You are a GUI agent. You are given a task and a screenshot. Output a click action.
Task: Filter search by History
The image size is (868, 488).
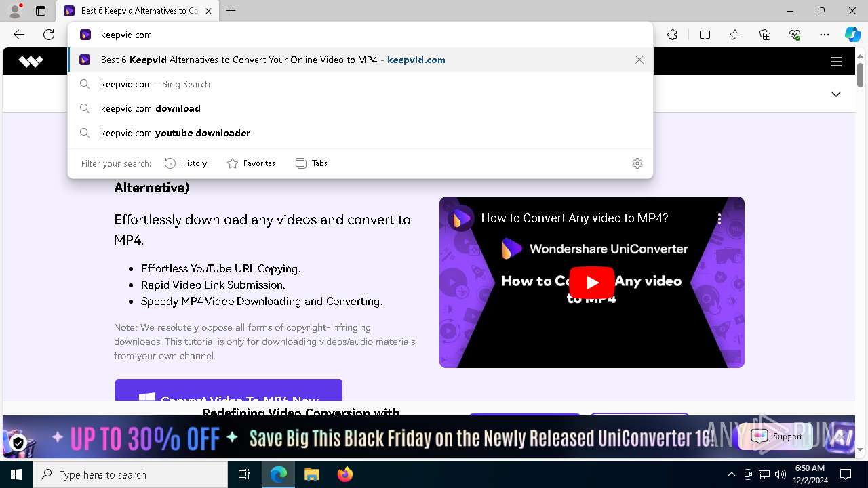[x=186, y=163]
